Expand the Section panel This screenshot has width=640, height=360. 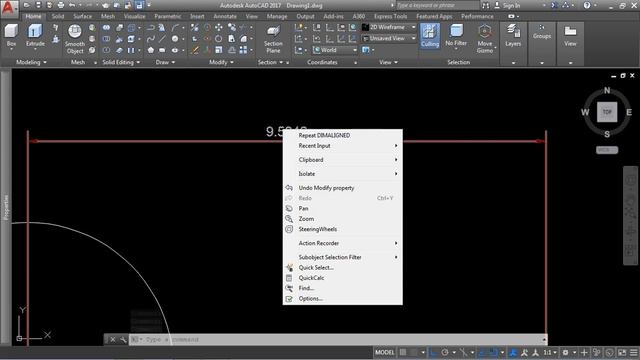[270, 62]
